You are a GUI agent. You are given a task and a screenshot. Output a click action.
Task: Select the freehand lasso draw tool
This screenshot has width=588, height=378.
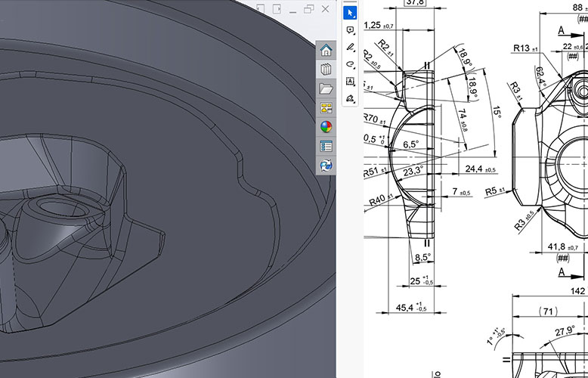coord(350,64)
